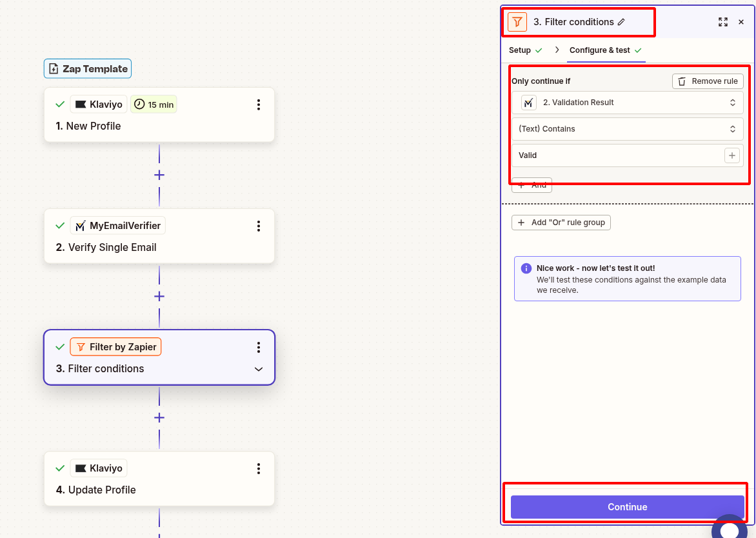756x538 pixels.
Task: Add step between Filter and Update Profile
Action: 159,417
